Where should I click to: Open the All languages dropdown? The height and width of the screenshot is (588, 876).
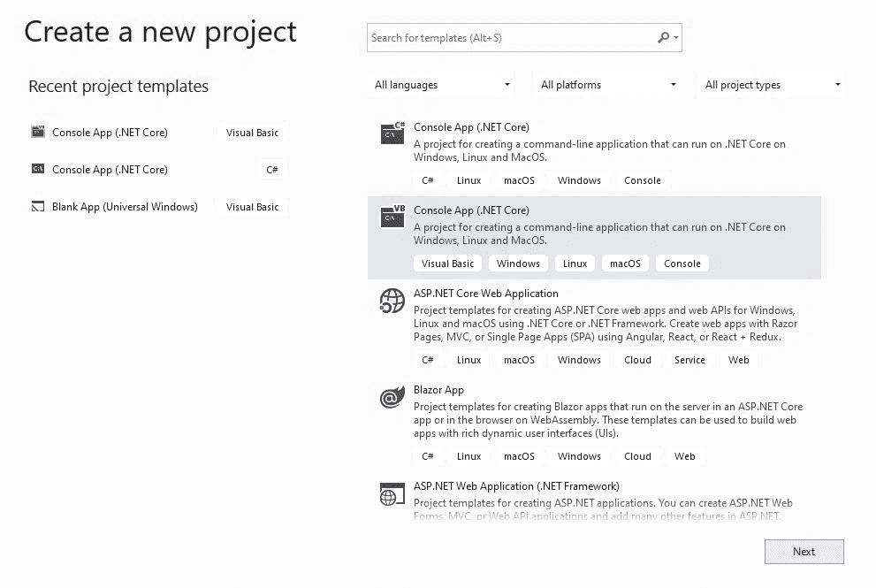[x=441, y=85]
